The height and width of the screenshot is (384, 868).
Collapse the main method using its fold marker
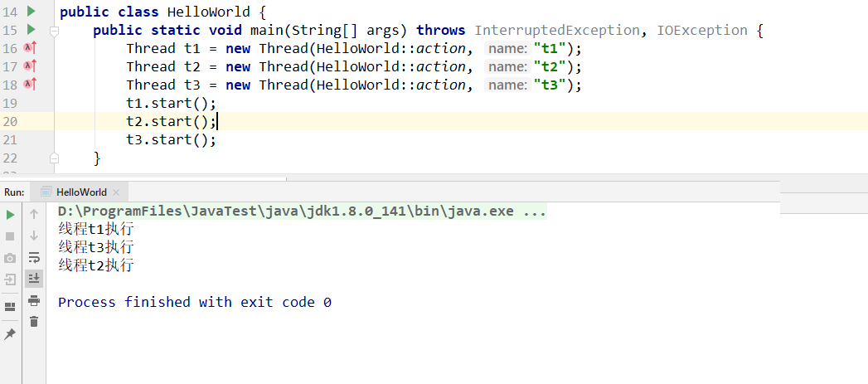tap(54, 31)
